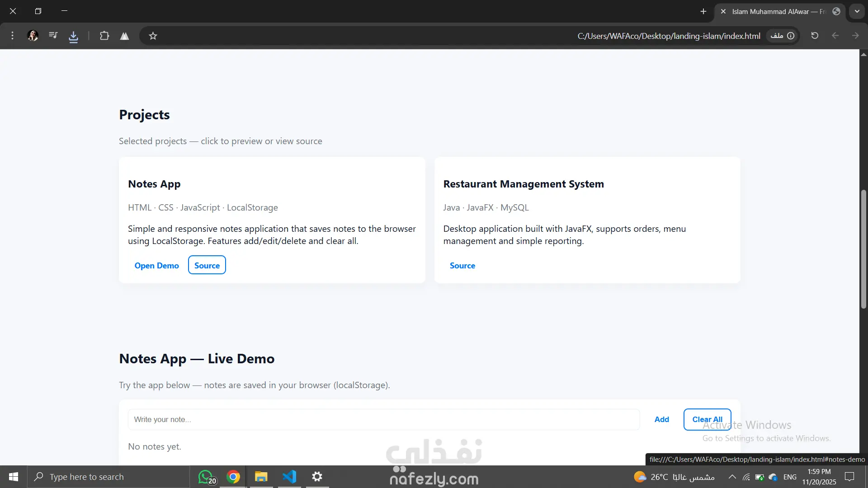Show hidden system tray icons chevron
The width and height of the screenshot is (868, 488).
(732, 477)
